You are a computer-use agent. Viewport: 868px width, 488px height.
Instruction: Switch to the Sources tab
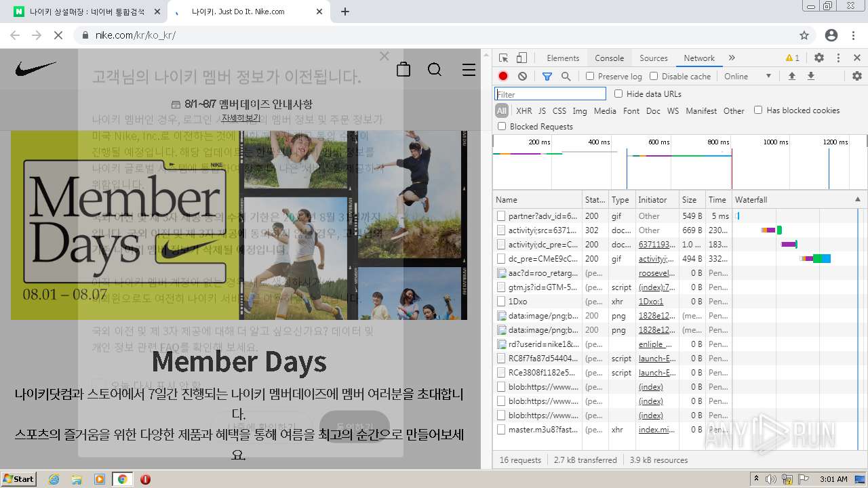click(654, 58)
